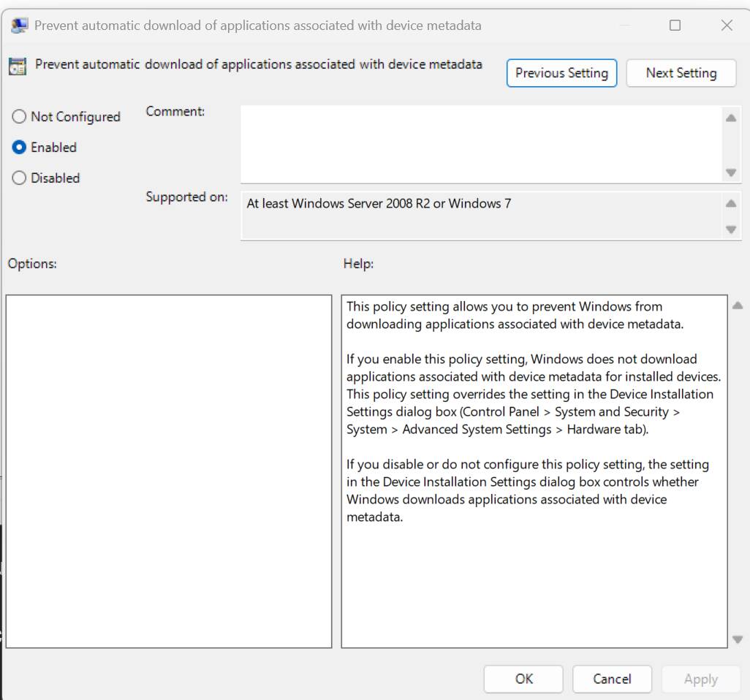Click Comment box scroll up arrow
This screenshot has width=750, height=700.
[x=731, y=118]
